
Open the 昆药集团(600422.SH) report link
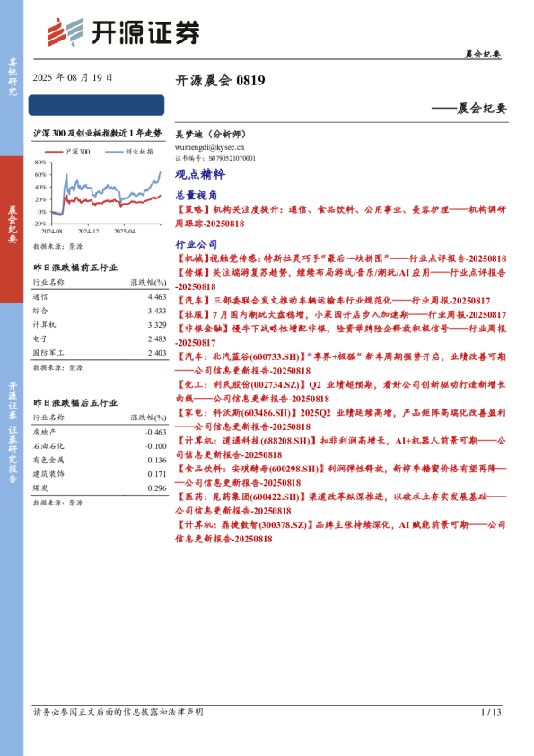tap(341, 504)
